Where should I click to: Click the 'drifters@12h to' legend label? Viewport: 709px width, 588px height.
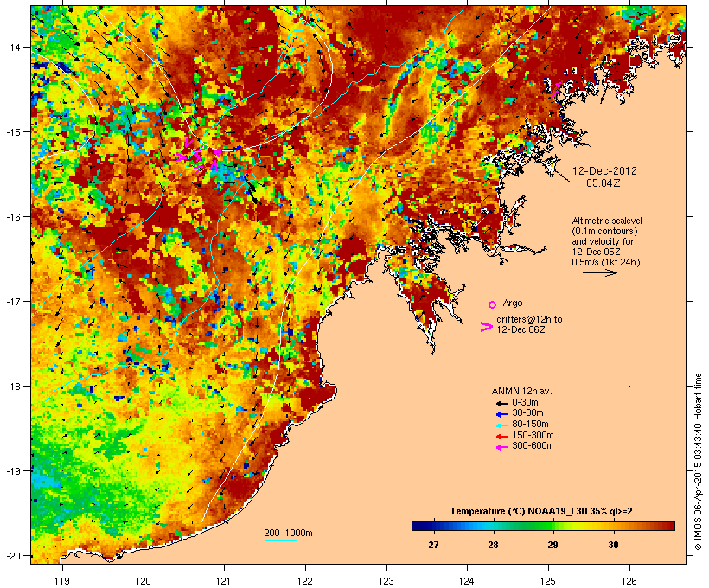tap(529, 319)
